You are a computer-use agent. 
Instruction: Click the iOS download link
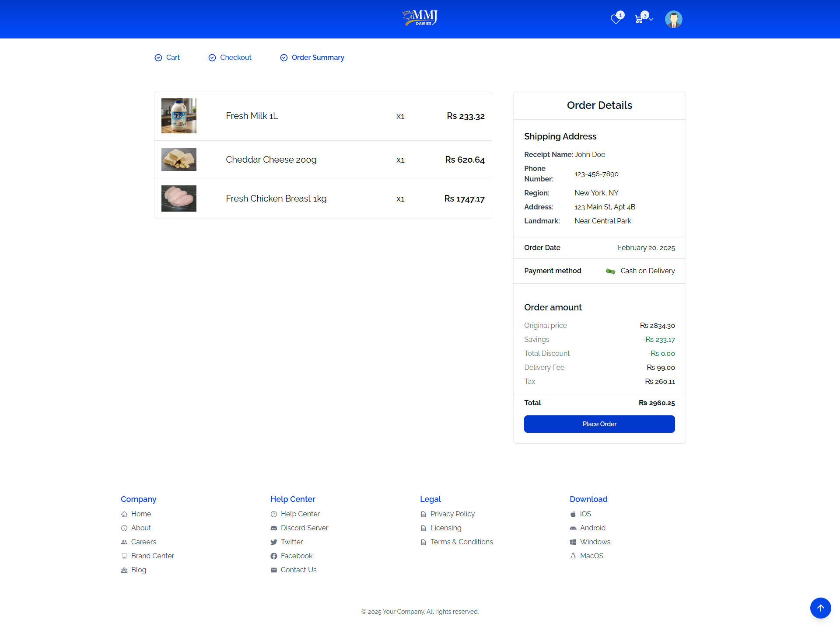(x=585, y=514)
